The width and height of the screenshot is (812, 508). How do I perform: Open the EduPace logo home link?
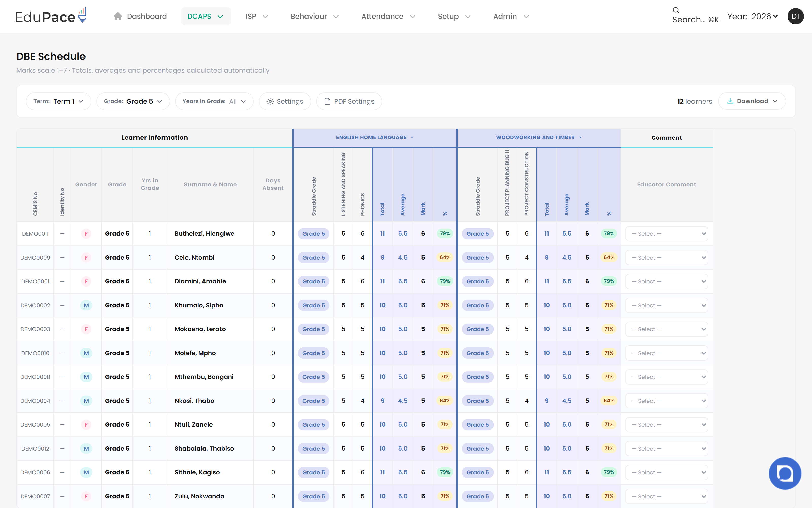click(51, 16)
